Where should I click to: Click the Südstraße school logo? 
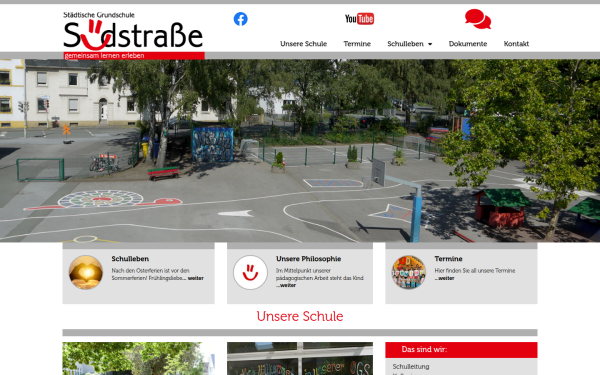[x=133, y=36]
